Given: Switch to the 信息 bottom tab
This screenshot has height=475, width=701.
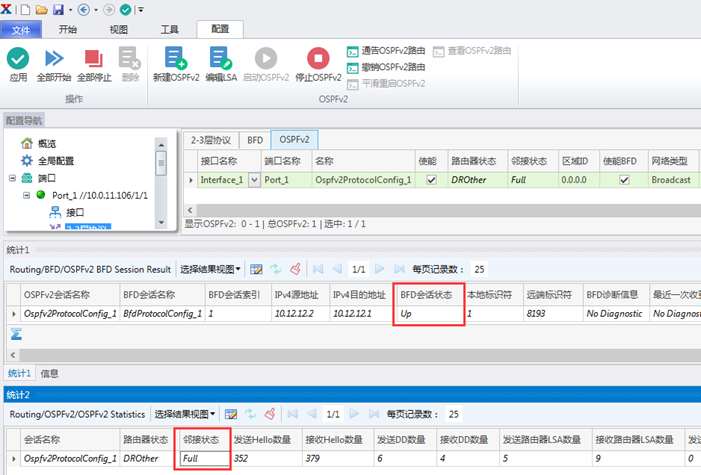Looking at the screenshot, I should point(50,373).
